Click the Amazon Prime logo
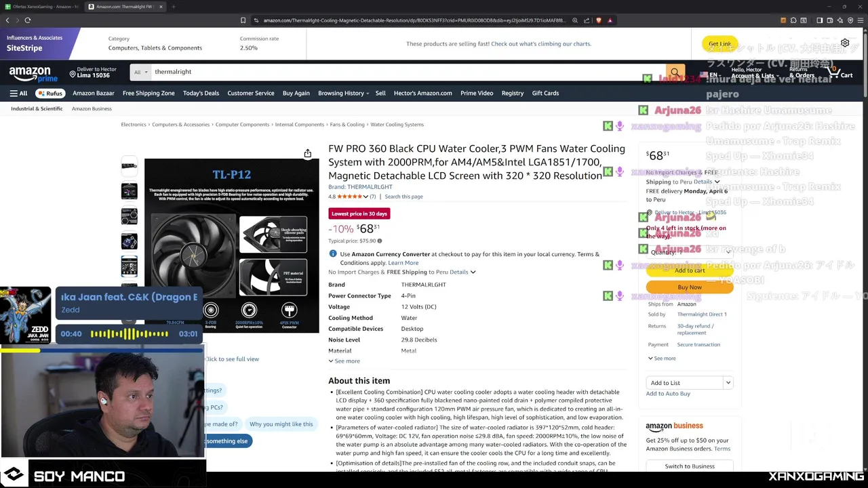868x488 pixels. click(x=33, y=73)
